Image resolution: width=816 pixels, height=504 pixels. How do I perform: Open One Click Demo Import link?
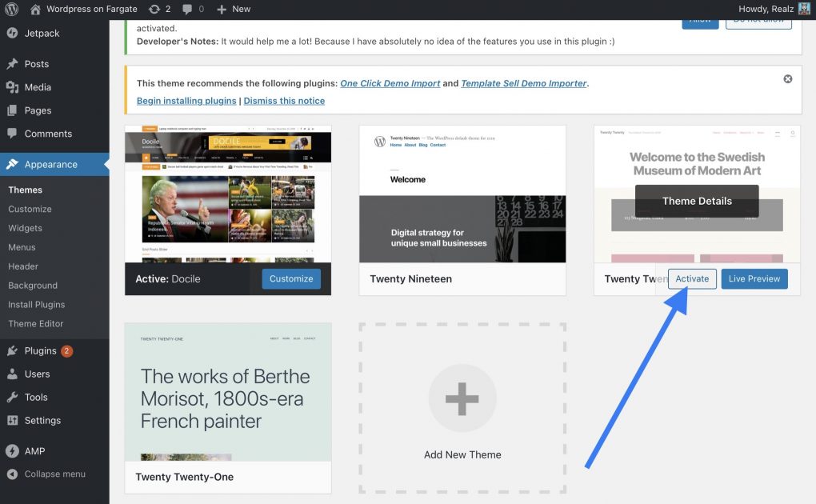pos(390,83)
